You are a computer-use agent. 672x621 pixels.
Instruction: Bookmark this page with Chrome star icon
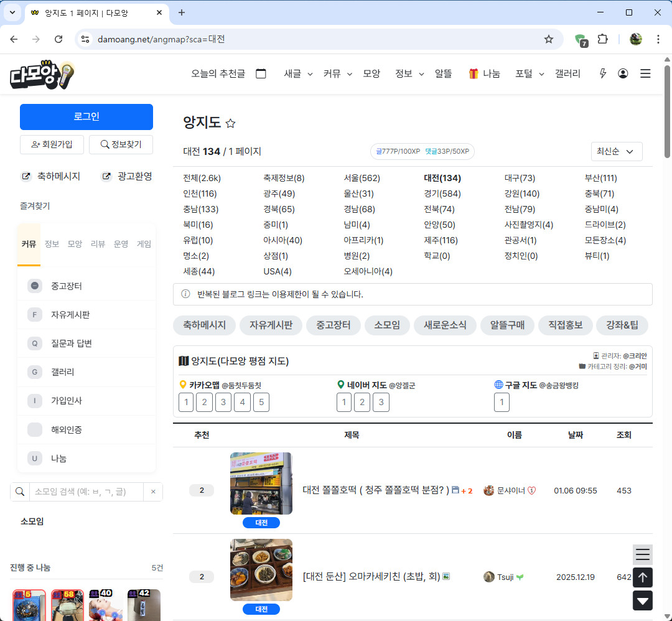548,39
